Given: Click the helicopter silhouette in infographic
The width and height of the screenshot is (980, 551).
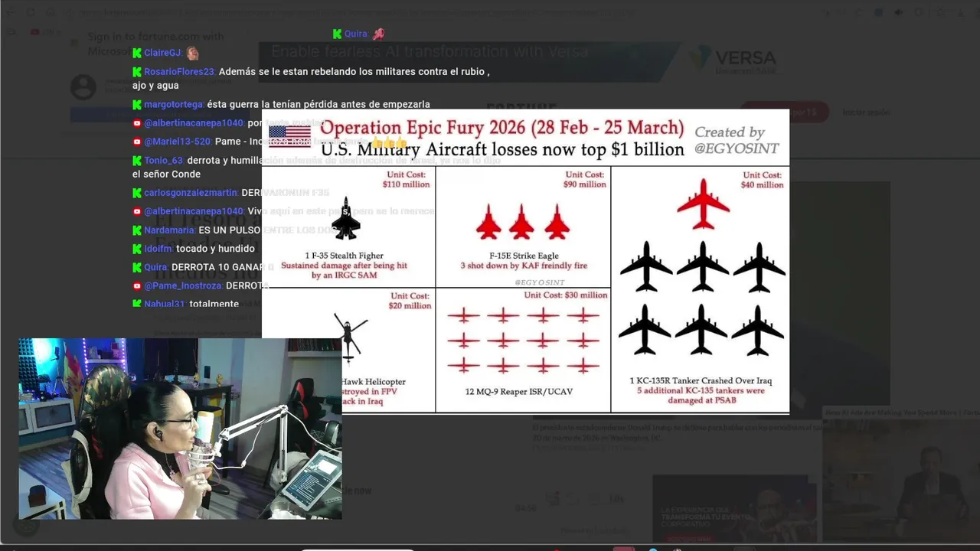Looking at the screenshot, I should coord(349,337).
